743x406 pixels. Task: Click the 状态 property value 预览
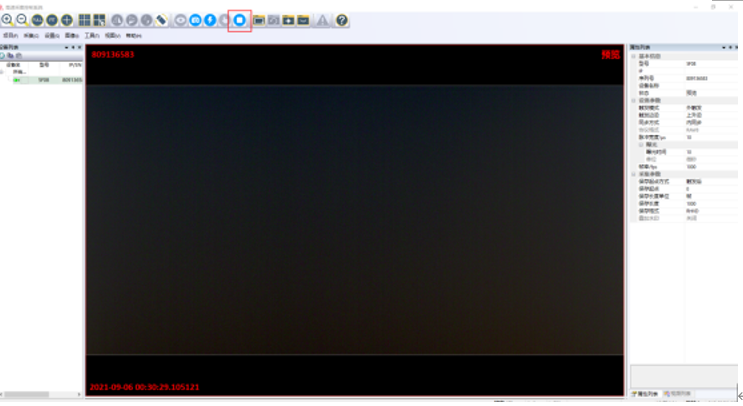(691, 93)
